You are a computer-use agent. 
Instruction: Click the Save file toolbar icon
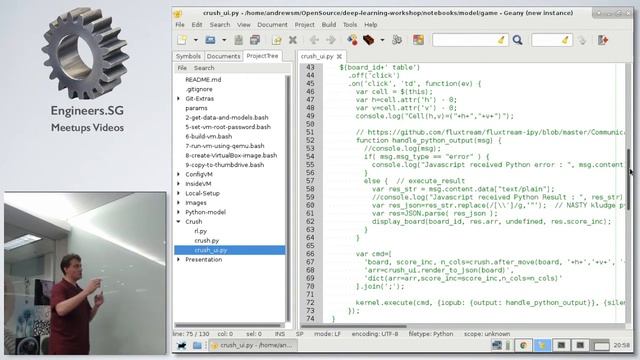(238, 40)
